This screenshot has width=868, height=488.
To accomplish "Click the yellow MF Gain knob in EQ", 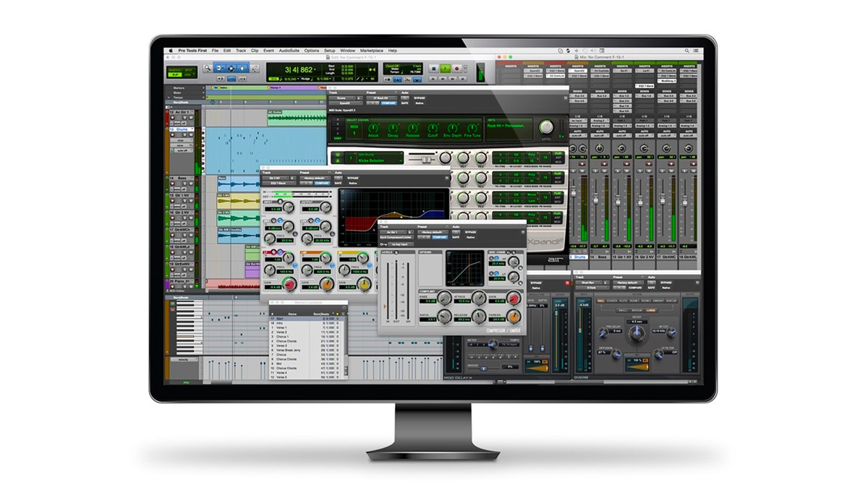I will click(364, 284).
